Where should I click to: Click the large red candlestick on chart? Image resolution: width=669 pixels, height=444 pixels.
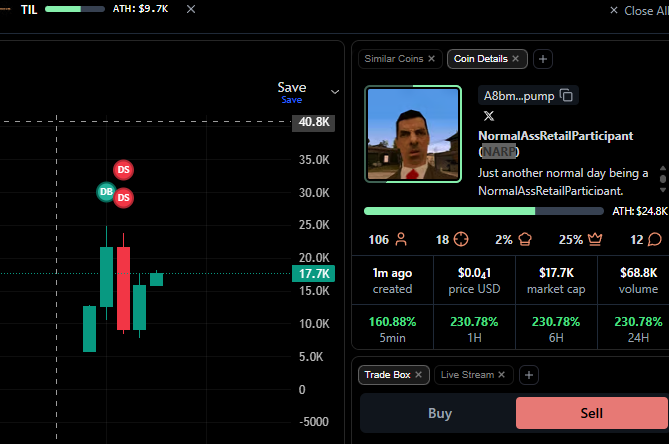tap(123, 288)
